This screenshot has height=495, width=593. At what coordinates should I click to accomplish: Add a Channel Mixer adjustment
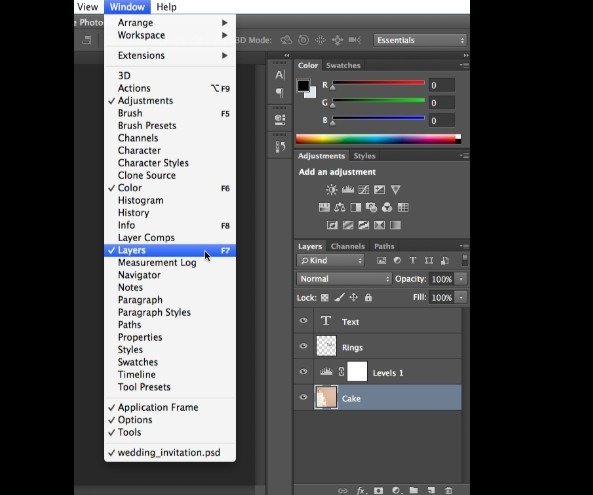click(387, 207)
